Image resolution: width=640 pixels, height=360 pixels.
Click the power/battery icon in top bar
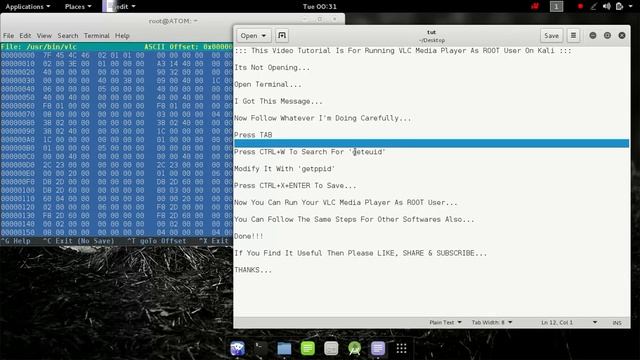pyautogui.click(x=619, y=7)
